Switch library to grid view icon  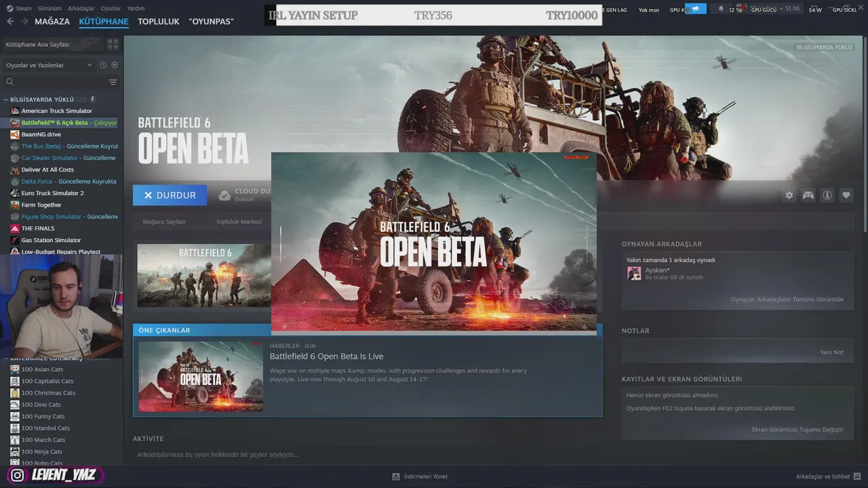click(113, 44)
